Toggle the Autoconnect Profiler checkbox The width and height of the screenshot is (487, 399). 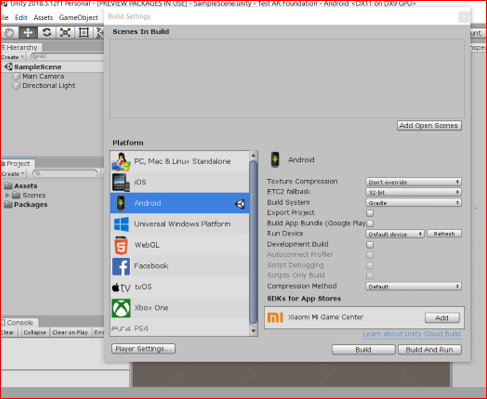[x=370, y=255]
